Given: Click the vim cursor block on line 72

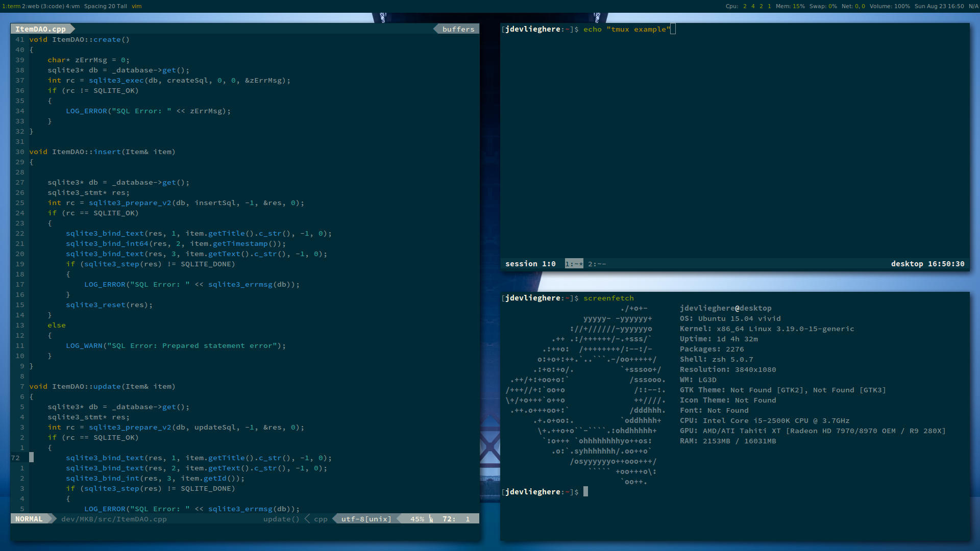Looking at the screenshot, I should coord(32,458).
